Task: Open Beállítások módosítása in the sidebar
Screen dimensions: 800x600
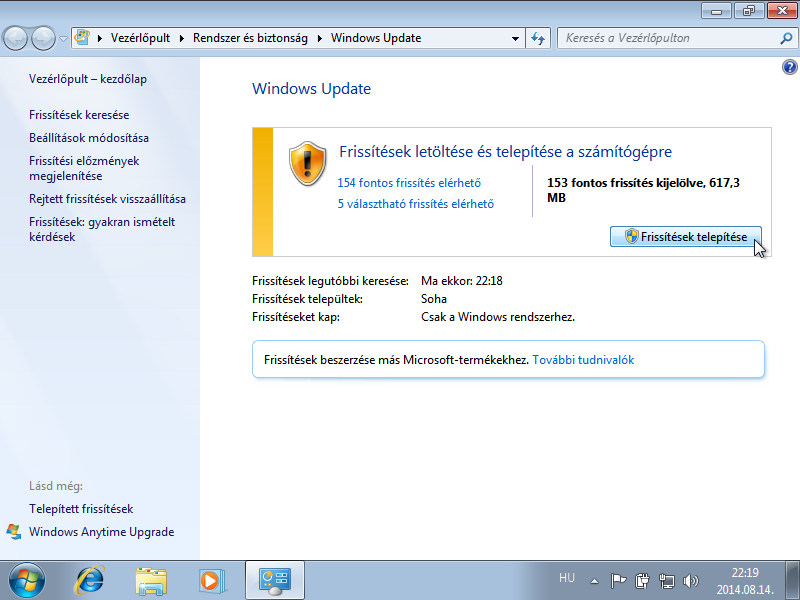Action: [89, 138]
